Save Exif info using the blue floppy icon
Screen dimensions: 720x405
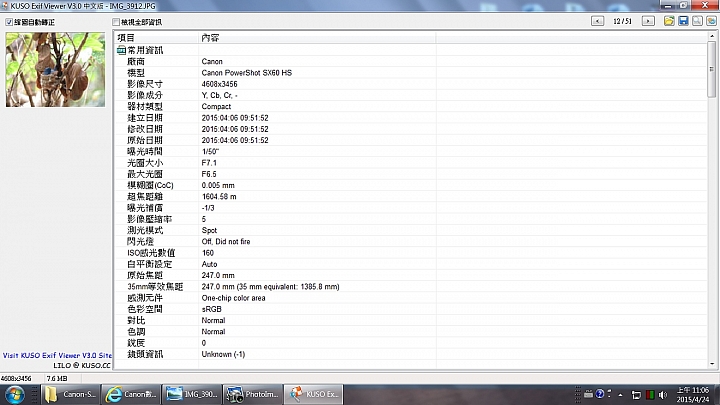[x=683, y=21]
